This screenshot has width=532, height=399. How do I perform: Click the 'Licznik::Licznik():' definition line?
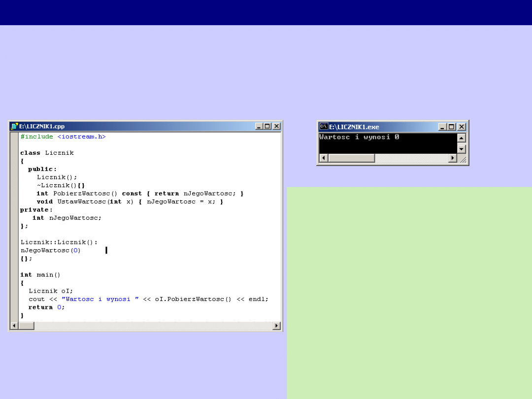(x=59, y=242)
